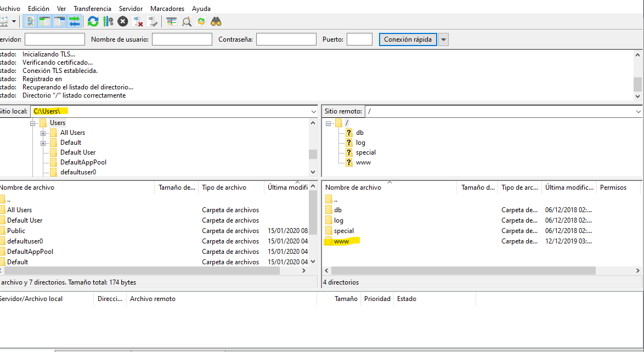Click the queue Prioridad column header
This screenshot has height=352, width=644.
[x=377, y=299]
